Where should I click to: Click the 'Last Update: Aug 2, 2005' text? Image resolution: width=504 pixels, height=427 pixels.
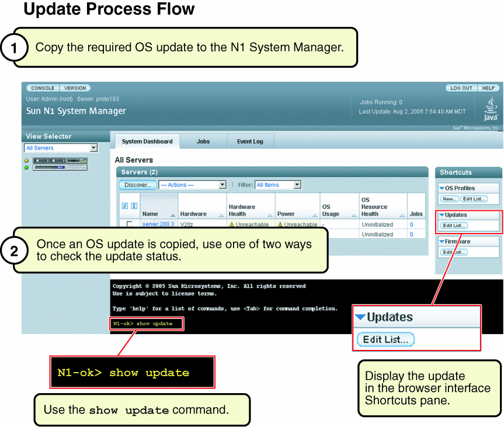[412, 112]
